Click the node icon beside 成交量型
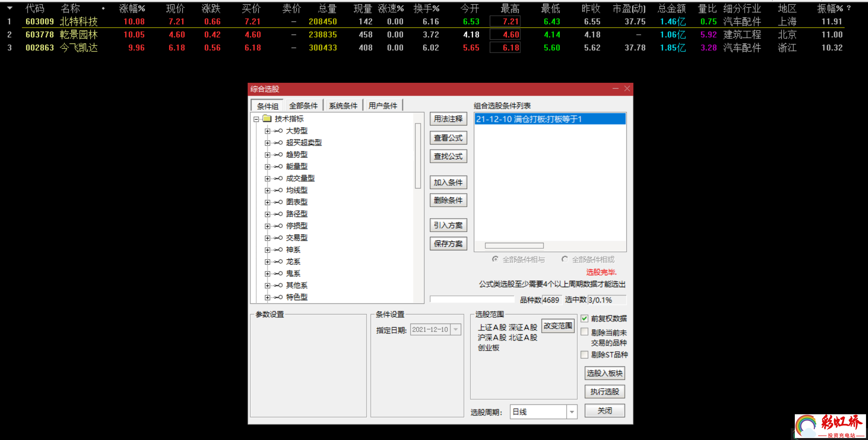This screenshot has height=440, width=868. point(278,178)
